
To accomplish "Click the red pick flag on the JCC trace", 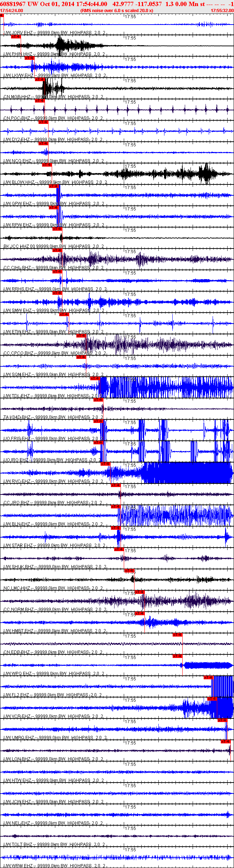I will point(57,229).
